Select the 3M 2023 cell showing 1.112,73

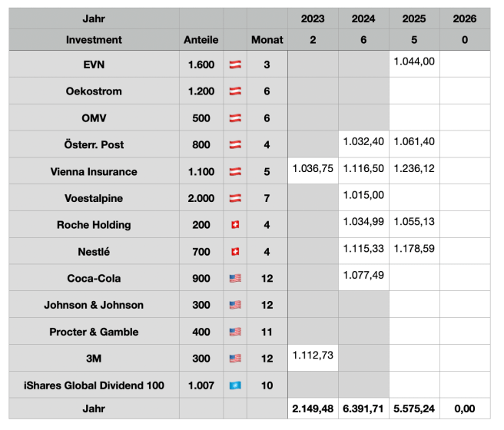tap(313, 355)
